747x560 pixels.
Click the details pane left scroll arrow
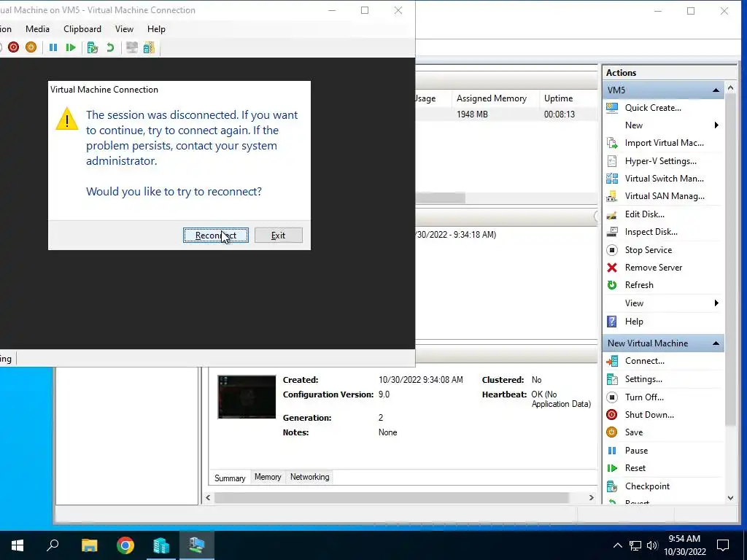[x=208, y=497]
